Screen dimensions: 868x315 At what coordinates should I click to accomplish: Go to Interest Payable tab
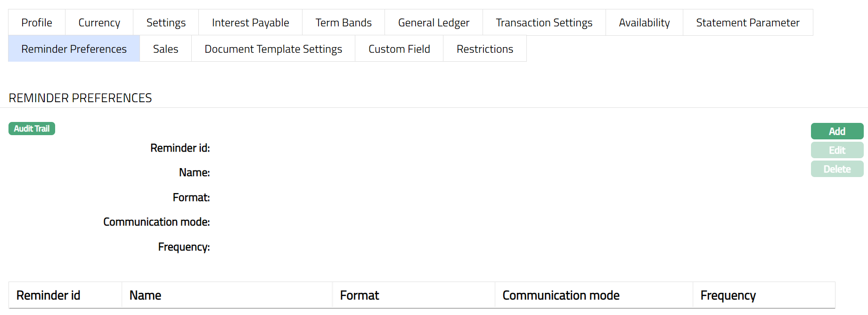[250, 23]
